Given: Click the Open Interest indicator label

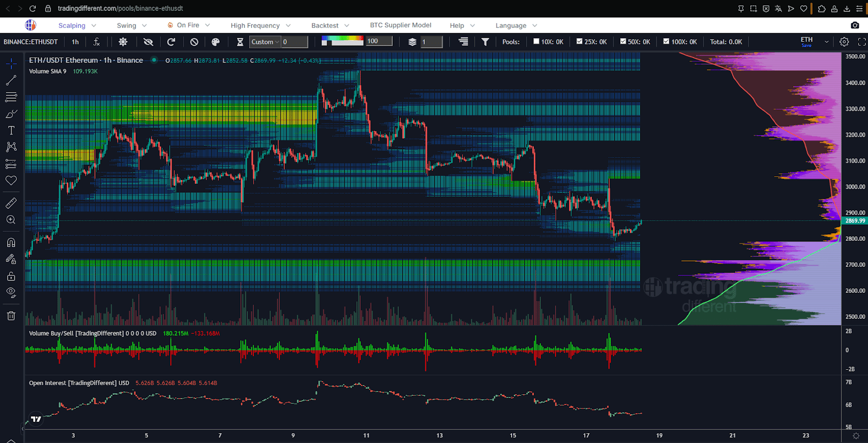Looking at the screenshot, I should 79,383.
